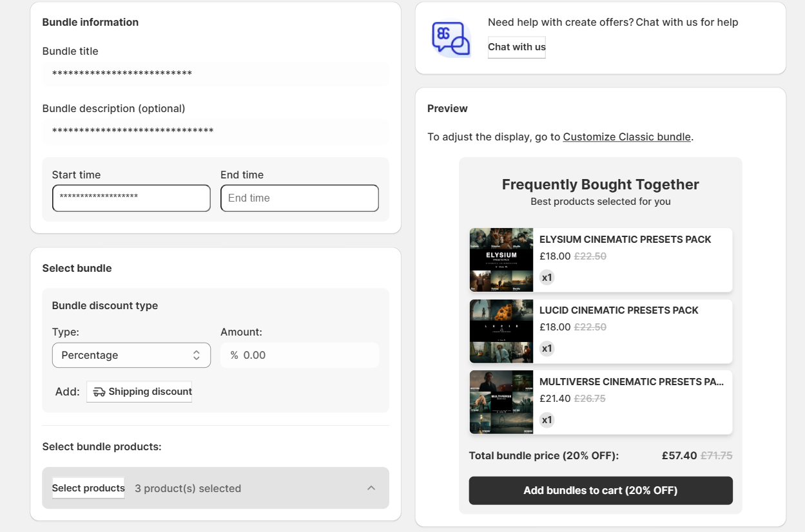Open the Multiverse Cinematic Presets thumbnail
The width and height of the screenshot is (805, 532).
[501, 402]
